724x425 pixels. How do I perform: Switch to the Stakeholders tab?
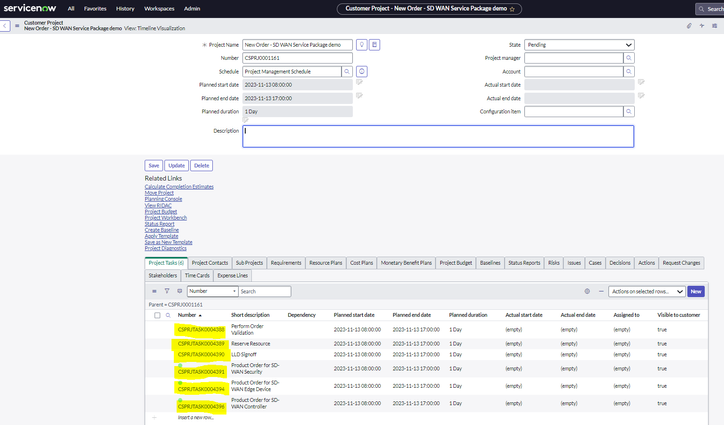(x=163, y=275)
